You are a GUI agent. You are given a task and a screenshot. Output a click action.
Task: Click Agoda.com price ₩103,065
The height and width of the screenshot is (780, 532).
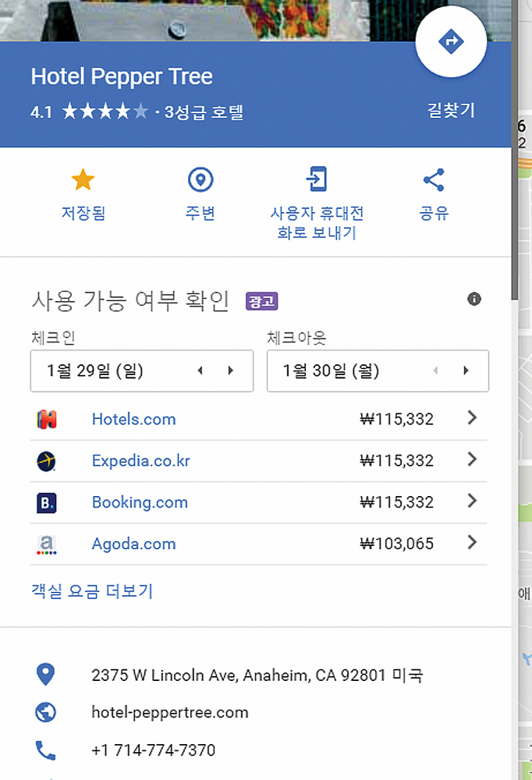(x=396, y=544)
